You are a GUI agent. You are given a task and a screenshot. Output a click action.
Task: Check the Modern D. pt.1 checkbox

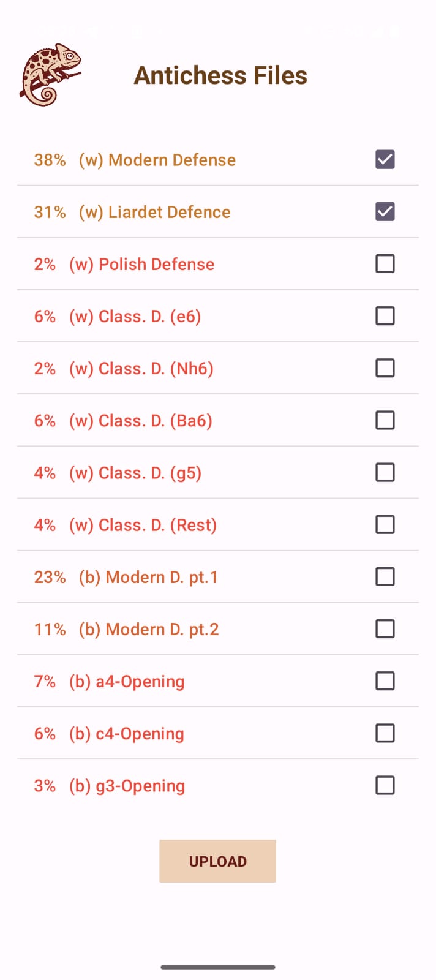pyautogui.click(x=385, y=576)
